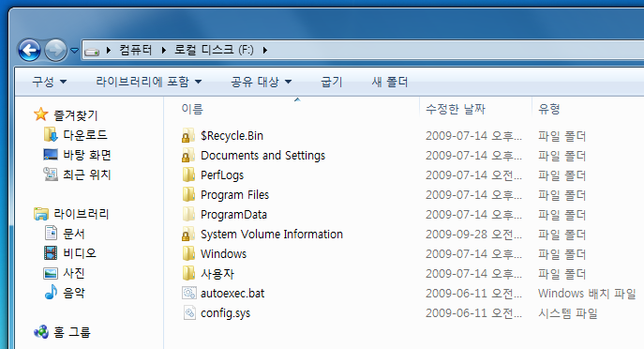Image resolution: width=644 pixels, height=349 pixels.
Task: Open the 비디오 library
Action: (80, 253)
